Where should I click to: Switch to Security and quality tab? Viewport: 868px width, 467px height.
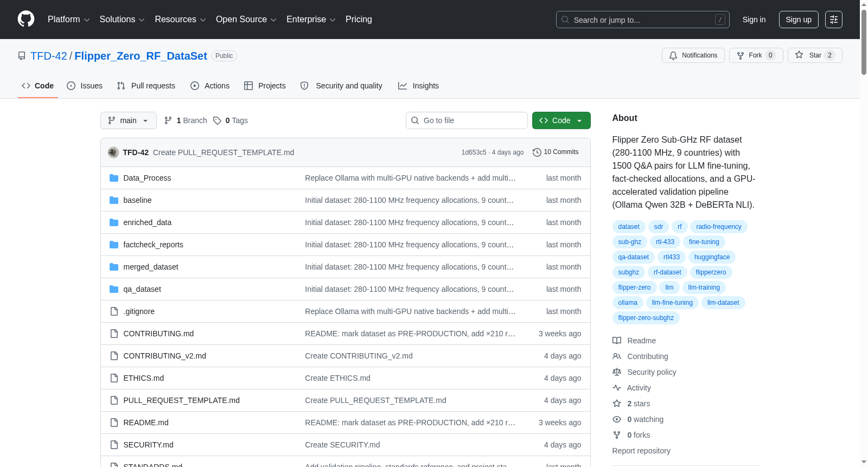point(341,86)
